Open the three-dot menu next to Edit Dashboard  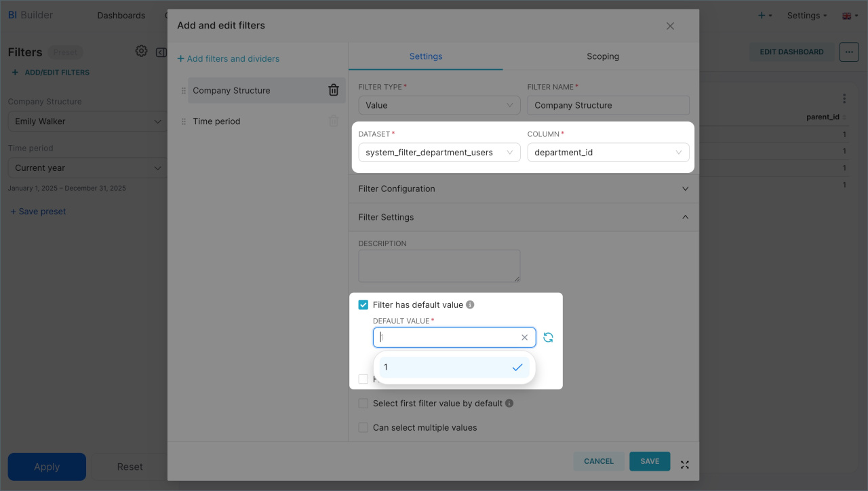point(848,52)
